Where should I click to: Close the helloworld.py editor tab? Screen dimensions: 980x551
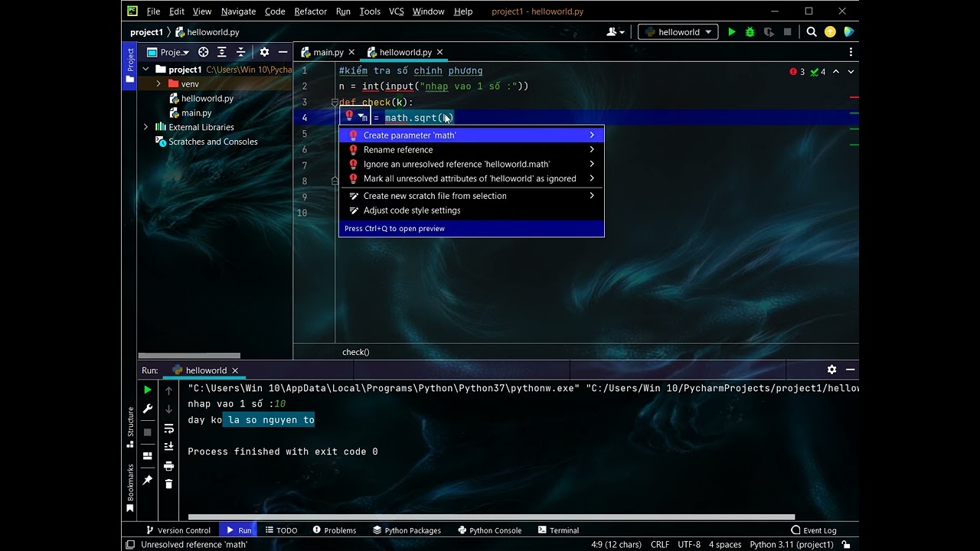440,52
